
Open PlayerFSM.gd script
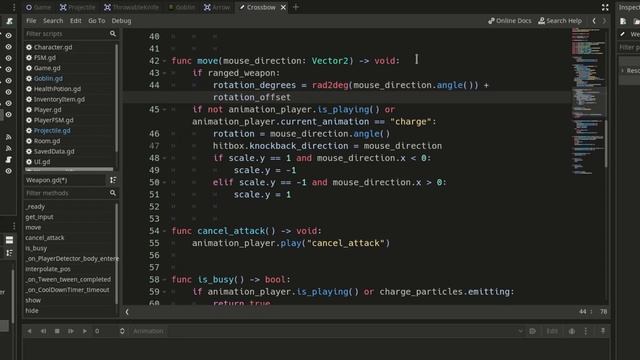click(53, 120)
